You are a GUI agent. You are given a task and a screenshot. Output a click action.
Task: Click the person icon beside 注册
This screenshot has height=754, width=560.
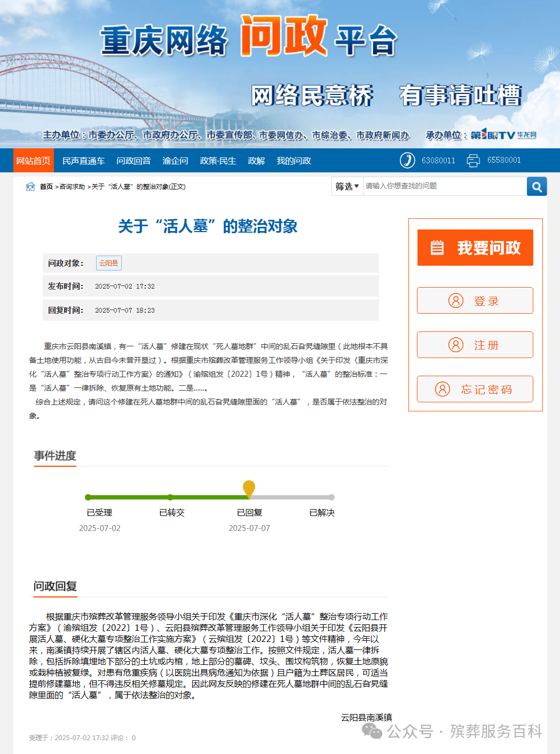(455, 344)
